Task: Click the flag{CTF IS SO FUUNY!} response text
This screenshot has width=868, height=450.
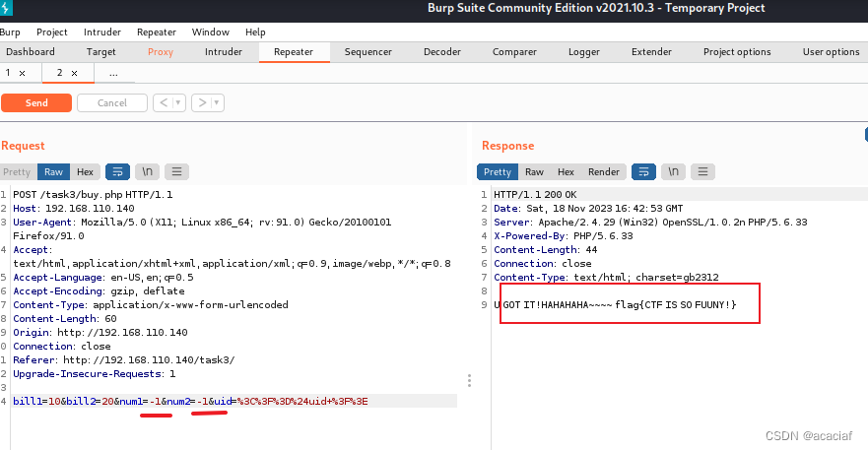Action: (676, 305)
